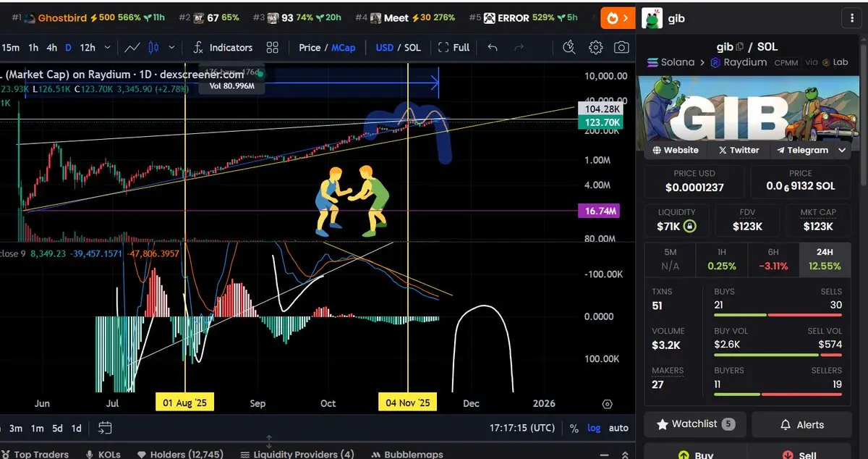
Task: Click the liquidity lock icon
Action: 690,227
